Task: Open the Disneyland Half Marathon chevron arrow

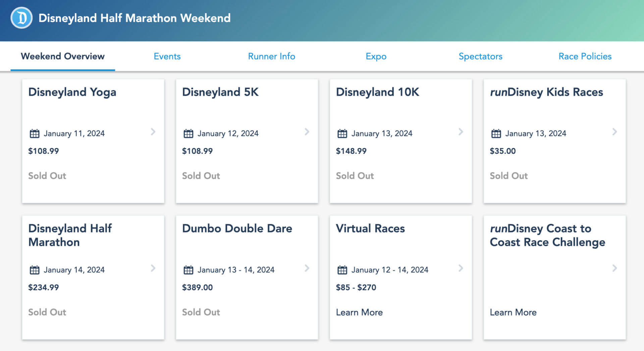Action: (x=153, y=268)
